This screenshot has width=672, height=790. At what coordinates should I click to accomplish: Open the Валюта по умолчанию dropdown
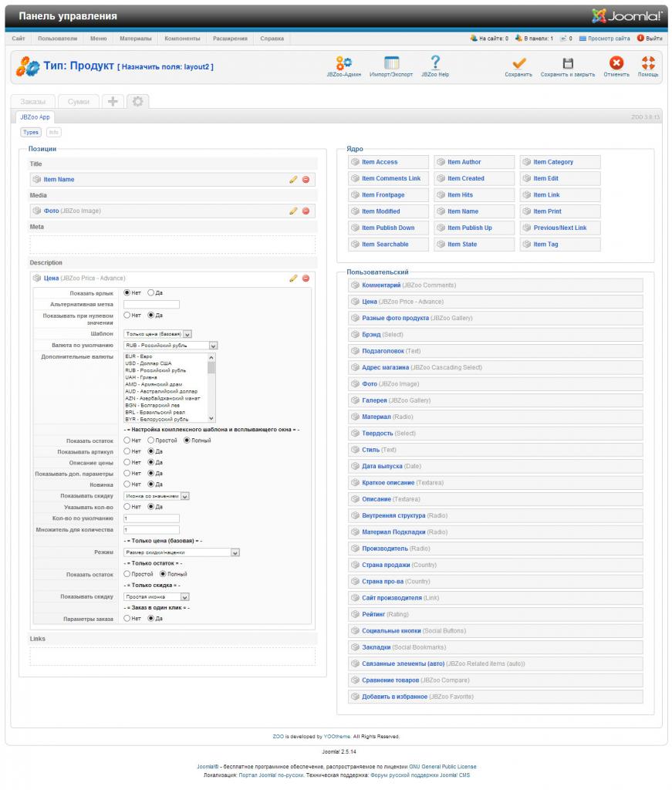[171, 346]
